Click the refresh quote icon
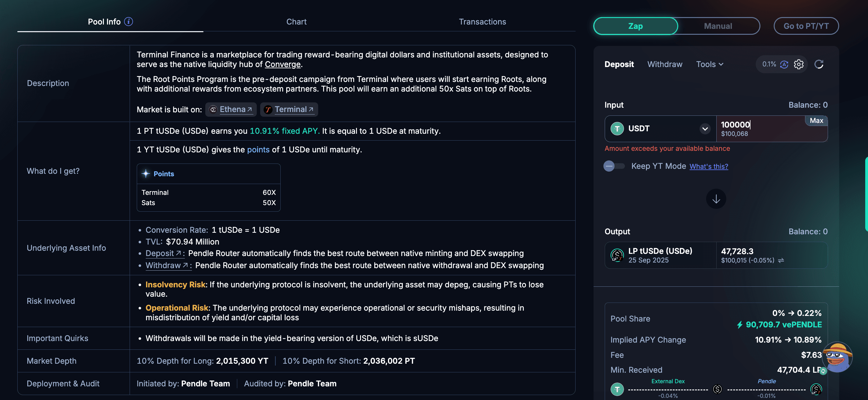 point(819,64)
